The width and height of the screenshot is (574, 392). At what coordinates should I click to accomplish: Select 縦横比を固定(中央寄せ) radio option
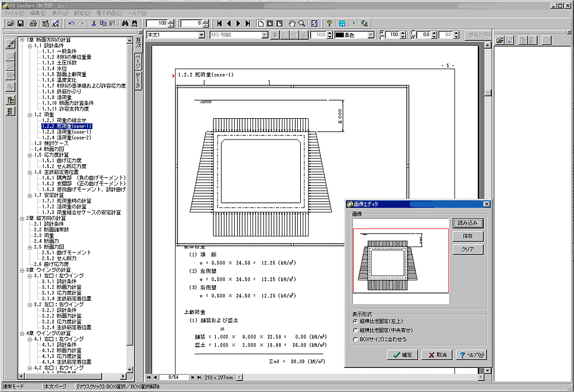coord(356,331)
